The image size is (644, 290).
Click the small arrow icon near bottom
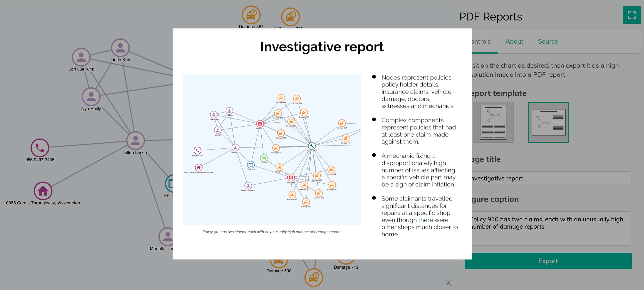point(449,284)
